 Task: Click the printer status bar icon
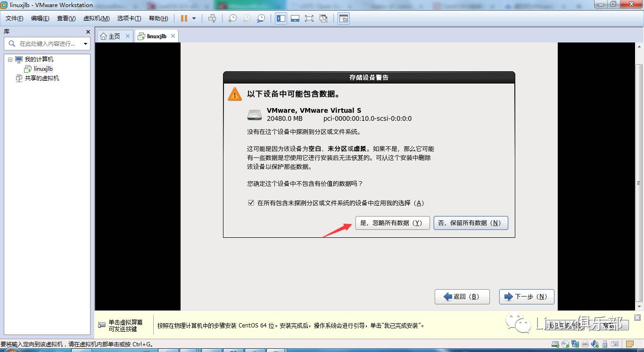585,344
